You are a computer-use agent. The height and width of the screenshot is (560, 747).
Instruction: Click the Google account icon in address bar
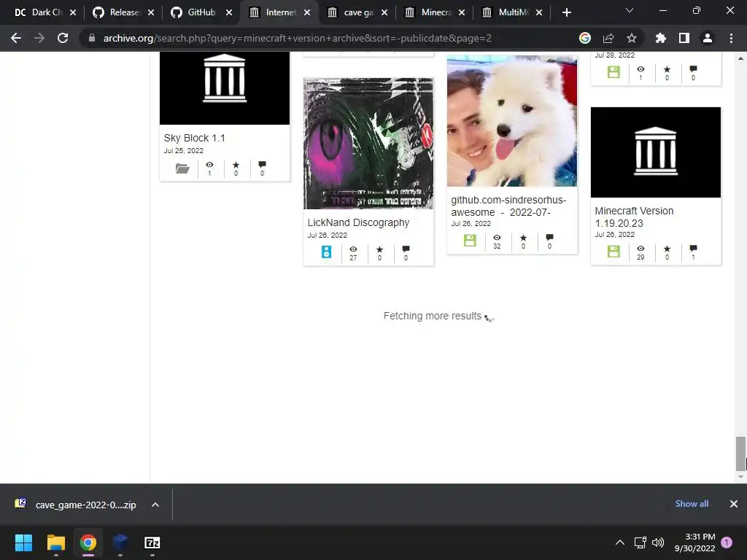(x=585, y=38)
